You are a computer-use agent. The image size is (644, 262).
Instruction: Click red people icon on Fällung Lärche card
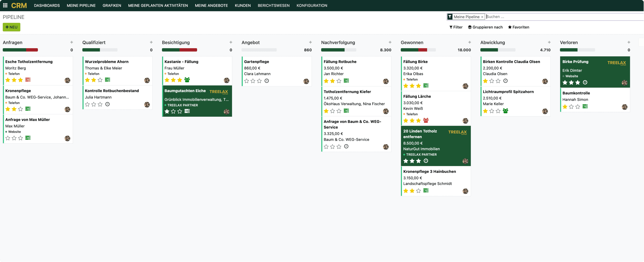click(426, 120)
